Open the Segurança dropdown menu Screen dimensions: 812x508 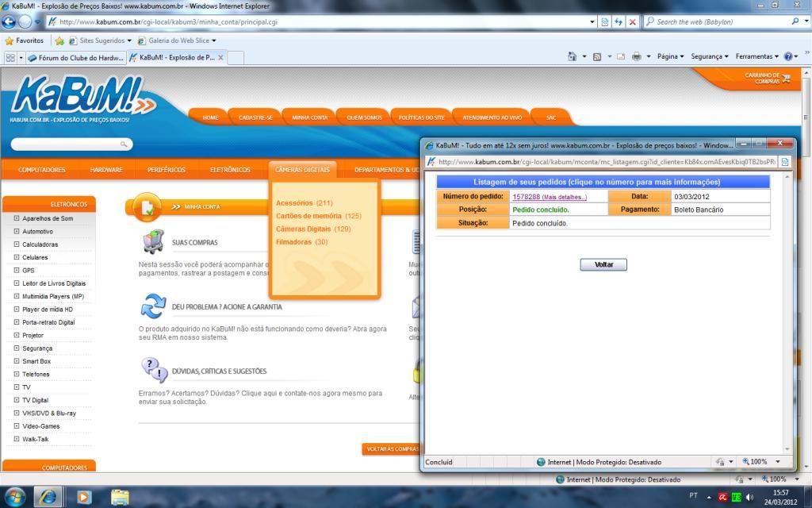pos(710,56)
